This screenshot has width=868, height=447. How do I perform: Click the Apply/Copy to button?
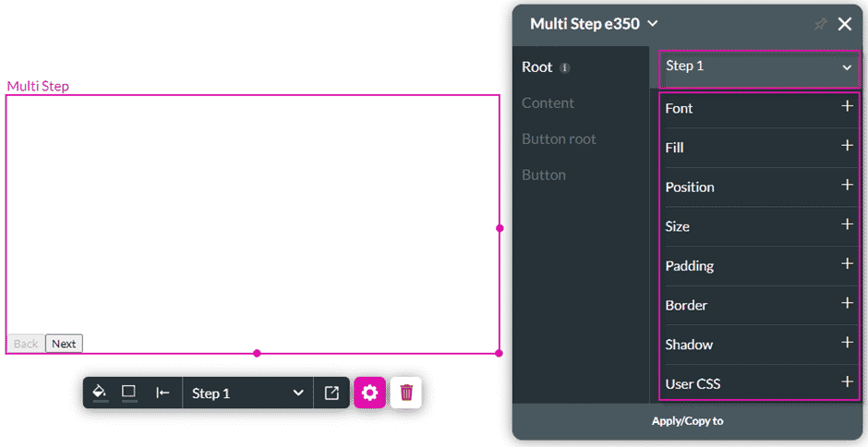tap(688, 421)
